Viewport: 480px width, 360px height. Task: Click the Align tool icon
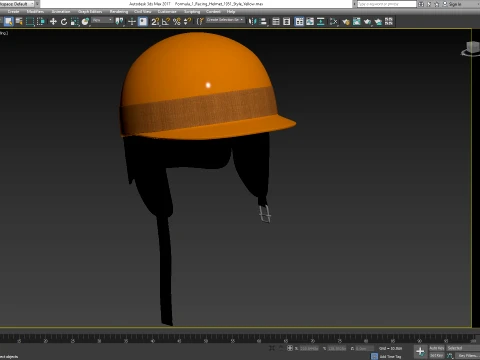(263, 22)
